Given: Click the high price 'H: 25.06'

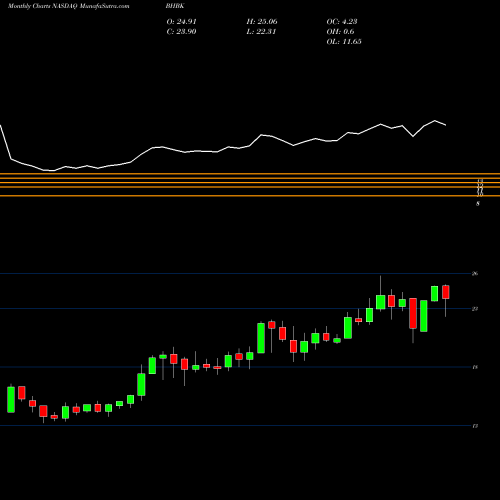Looking at the screenshot, I should point(262,22).
